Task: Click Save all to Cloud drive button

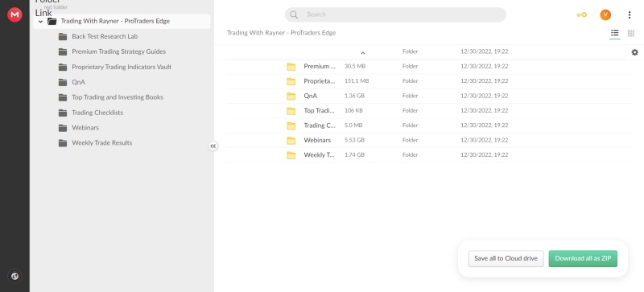Action: tap(506, 259)
